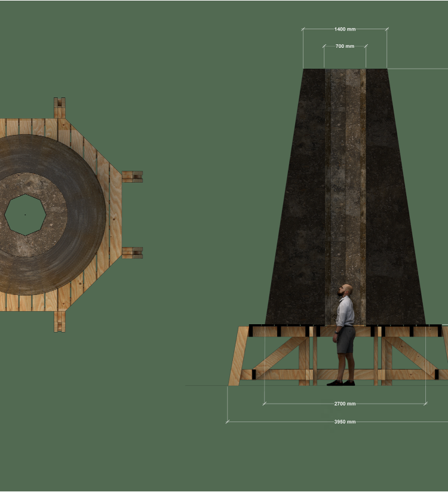Screen dimensions: 448x492
Task: Click the 700 mm dimension label
Action: coord(345,46)
